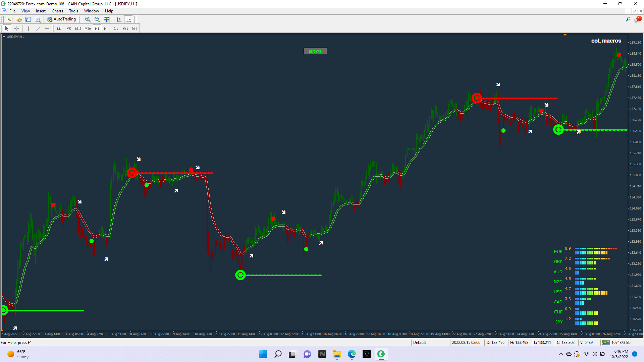Open the Navigator favorites folder icon
The image size is (644, 362).
19,19
